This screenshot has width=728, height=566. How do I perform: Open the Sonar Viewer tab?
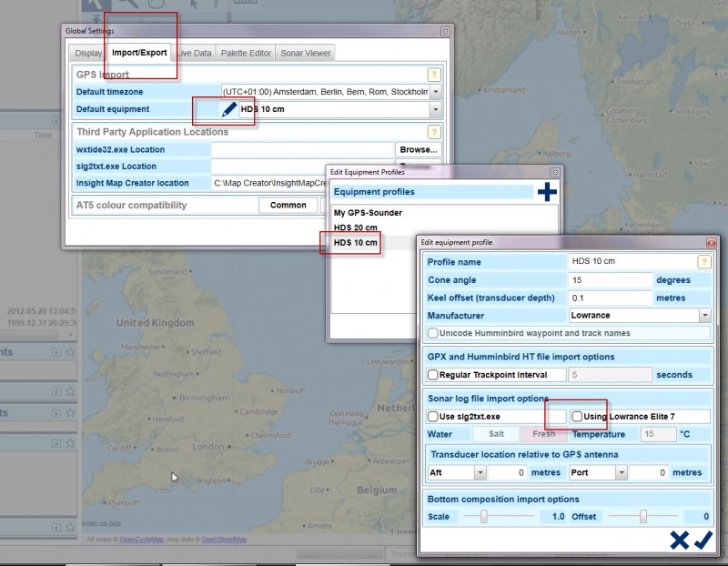(306, 54)
